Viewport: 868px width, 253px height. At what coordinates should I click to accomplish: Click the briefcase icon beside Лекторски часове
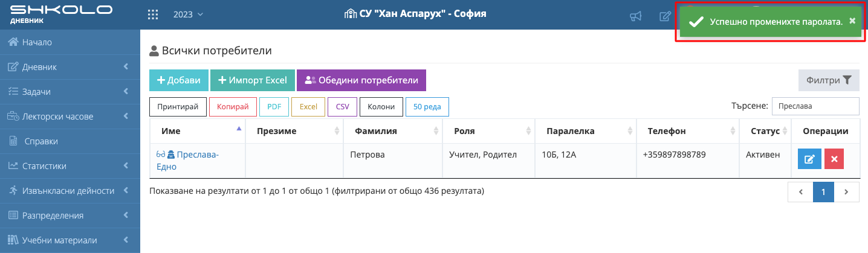(13, 117)
